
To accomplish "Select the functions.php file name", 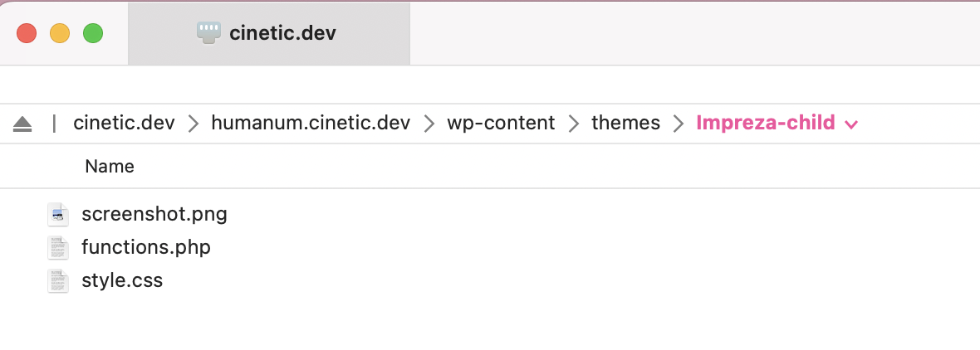I will [x=146, y=247].
